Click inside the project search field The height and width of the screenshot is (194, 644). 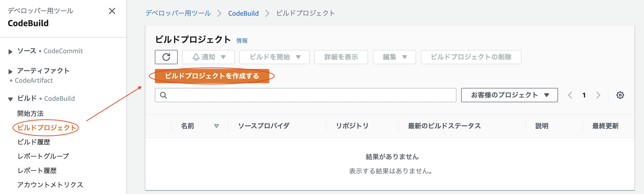[x=300, y=95]
